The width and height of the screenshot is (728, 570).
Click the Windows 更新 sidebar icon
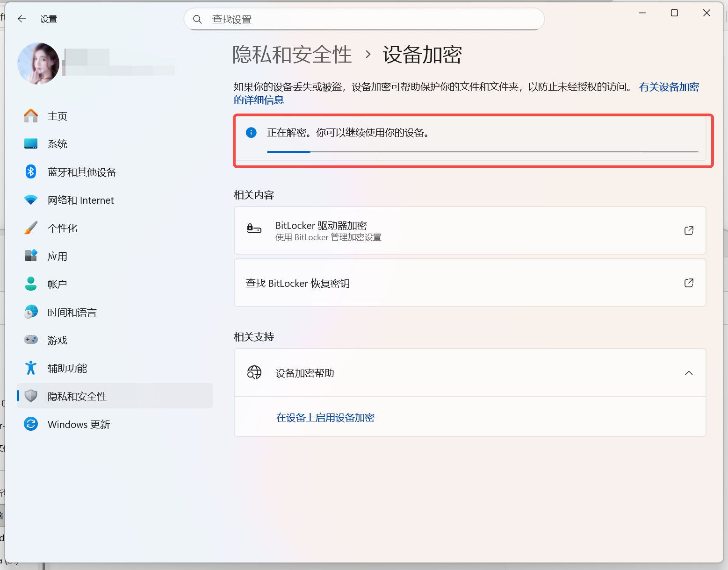pyautogui.click(x=30, y=424)
